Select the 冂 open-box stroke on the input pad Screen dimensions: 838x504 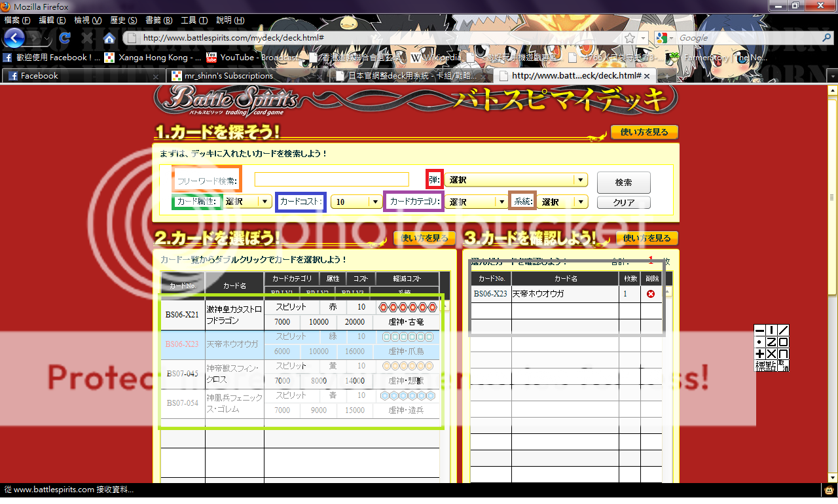[783, 353]
